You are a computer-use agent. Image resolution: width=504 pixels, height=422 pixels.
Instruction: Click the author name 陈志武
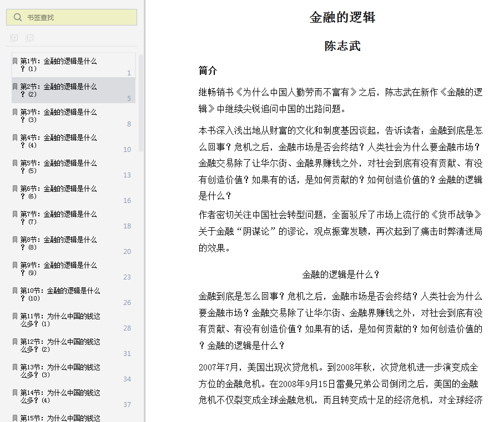point(342,46)
